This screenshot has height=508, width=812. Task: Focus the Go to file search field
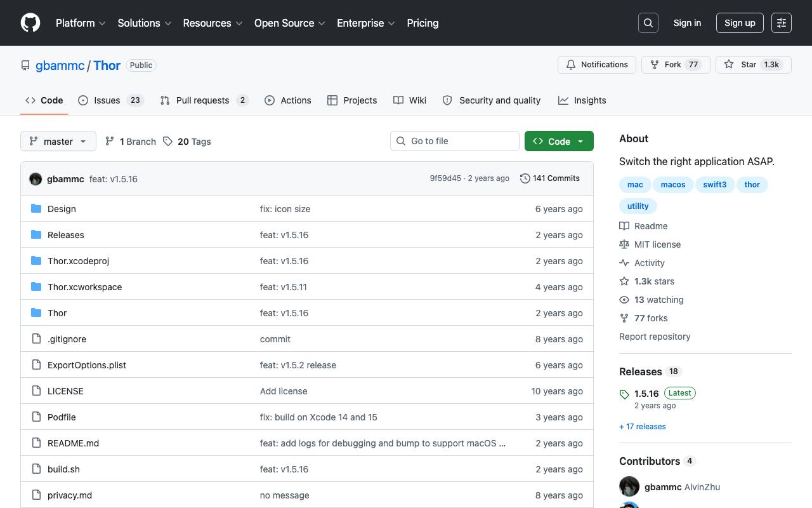pyautogui.click(x=455, y=141)
